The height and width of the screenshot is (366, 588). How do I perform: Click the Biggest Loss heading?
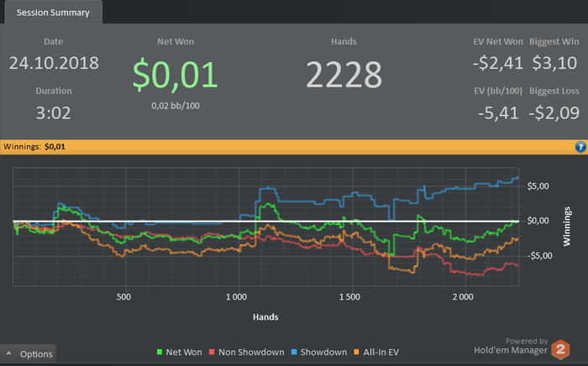tap(554, 91)
